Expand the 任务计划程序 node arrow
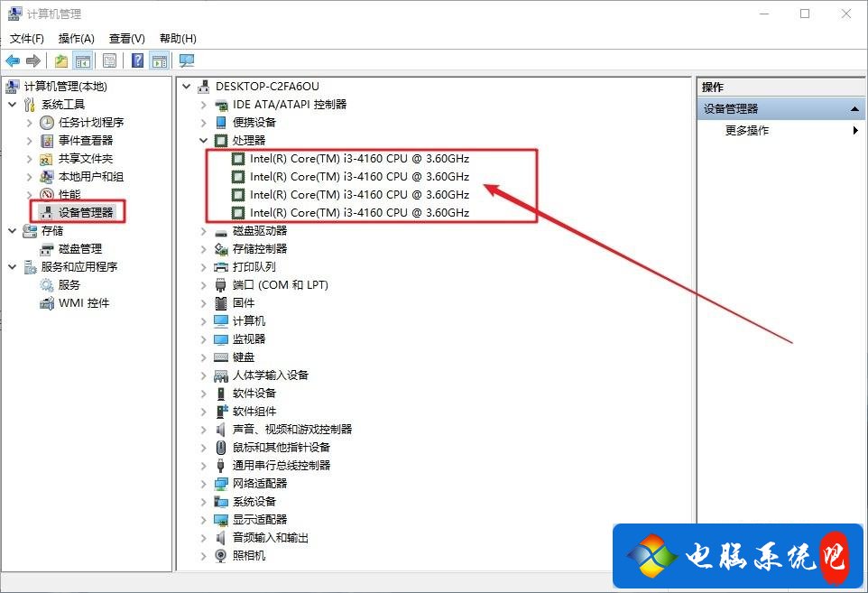Screen dimensions: 868x593 [30, 123]
